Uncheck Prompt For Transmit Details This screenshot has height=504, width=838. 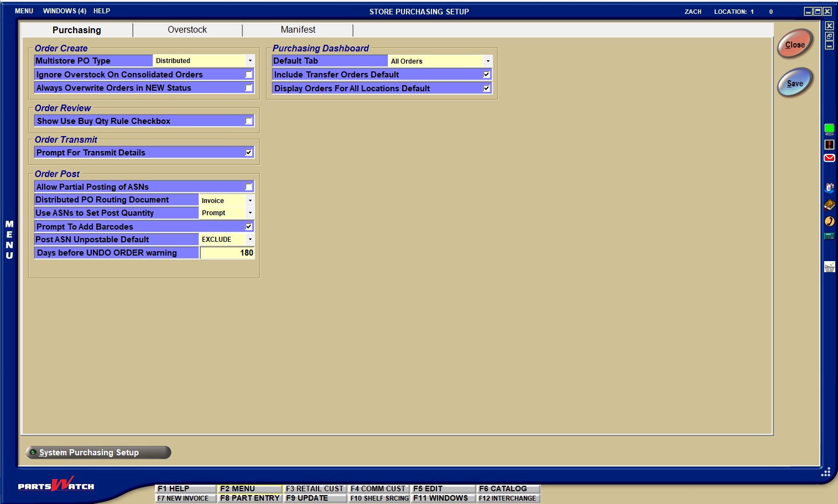coord(249,153)
